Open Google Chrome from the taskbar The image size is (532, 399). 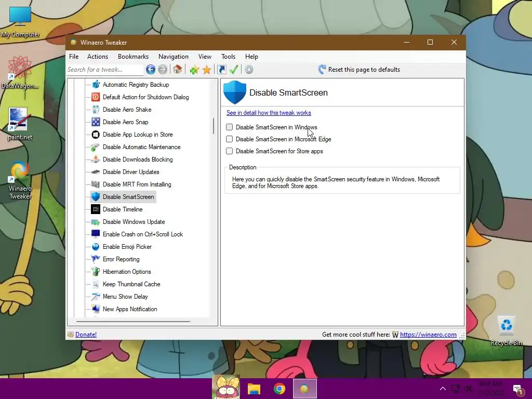tap(279, 389)
